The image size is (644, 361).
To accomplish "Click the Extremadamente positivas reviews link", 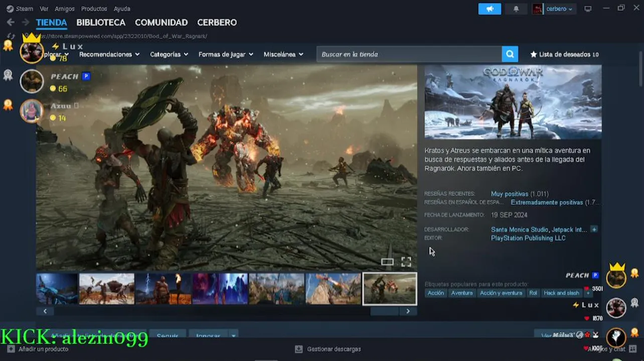I will [x=547, y=203].
